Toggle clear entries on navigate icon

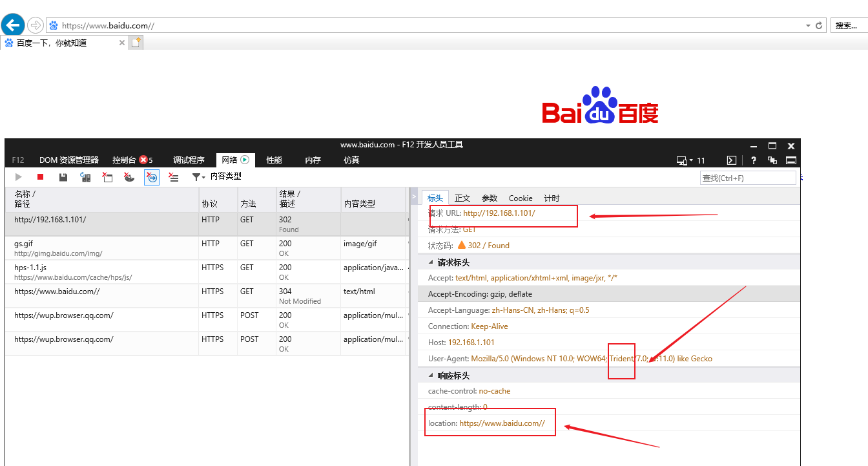152,177
